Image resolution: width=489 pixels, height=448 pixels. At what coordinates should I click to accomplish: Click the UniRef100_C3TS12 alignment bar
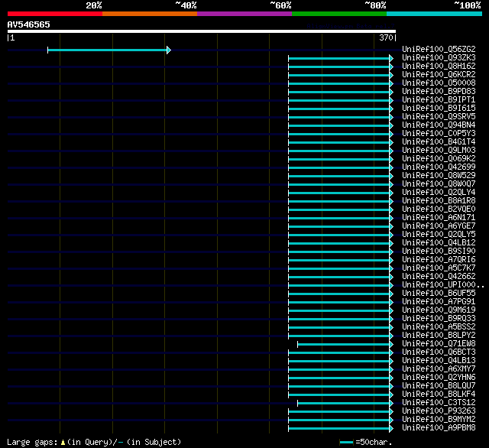pos(345,404)
